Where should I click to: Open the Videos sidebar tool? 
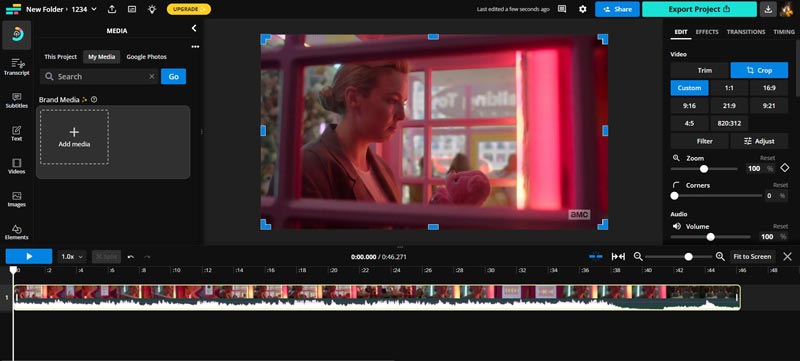[x=17, y=166]
